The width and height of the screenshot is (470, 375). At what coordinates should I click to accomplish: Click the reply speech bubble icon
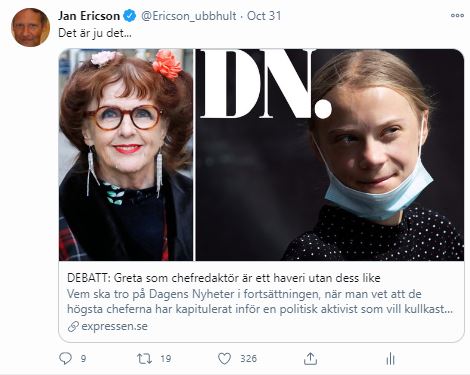tap(65, 359)
